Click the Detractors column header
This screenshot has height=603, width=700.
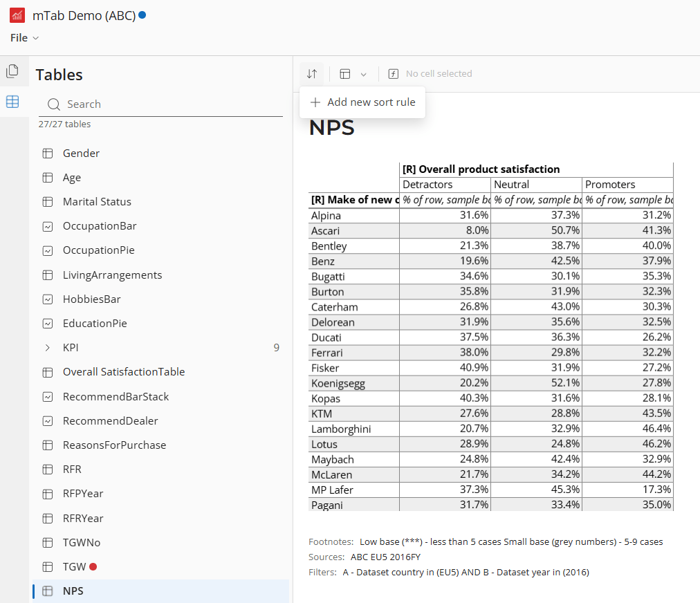click(427, 185)
